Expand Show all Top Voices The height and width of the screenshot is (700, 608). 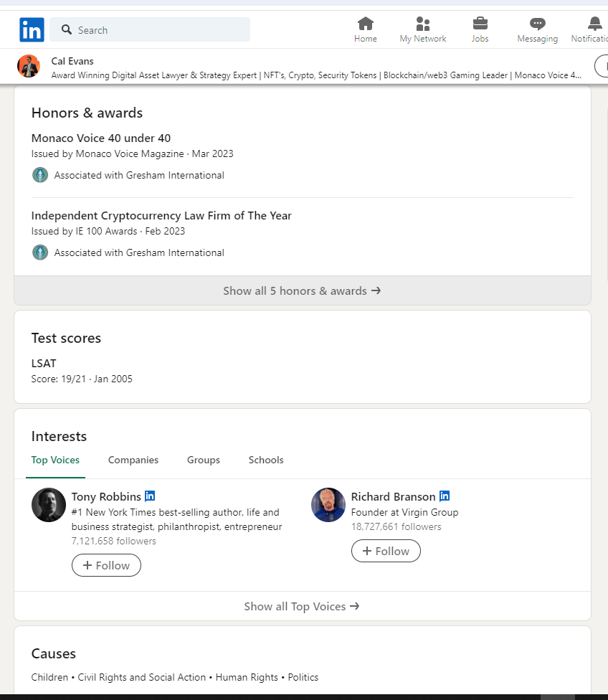coord(303,606)
